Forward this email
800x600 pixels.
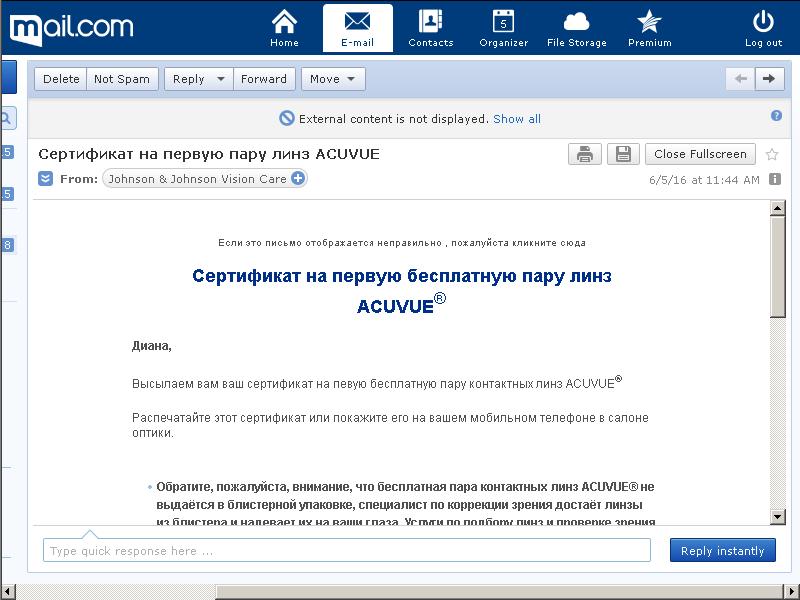(264, 79)
